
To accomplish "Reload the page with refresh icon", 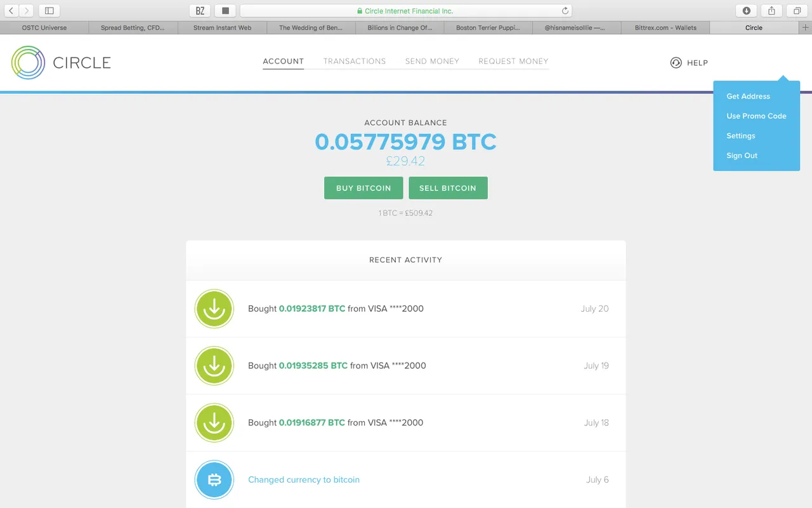I will (565, 11).
